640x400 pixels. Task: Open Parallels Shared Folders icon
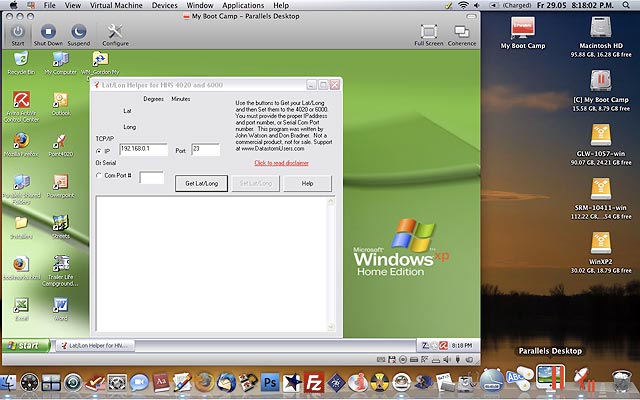click(21, 182)
